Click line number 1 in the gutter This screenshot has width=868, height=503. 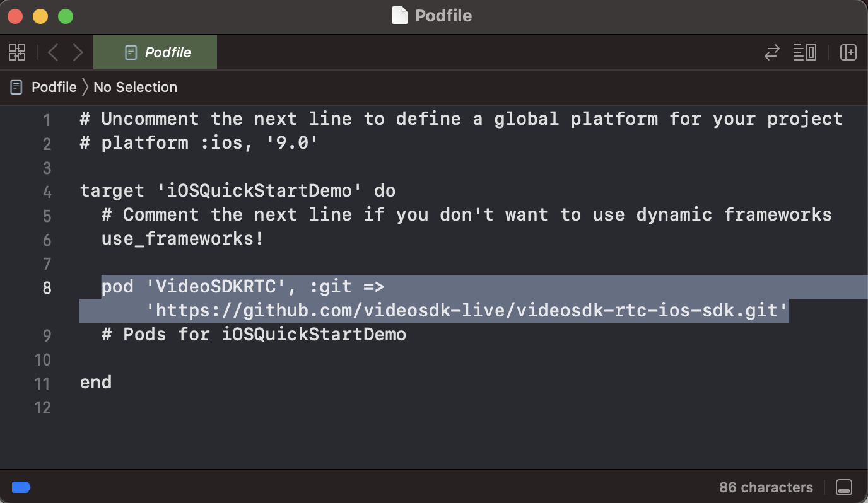click(x=47, y=120)
